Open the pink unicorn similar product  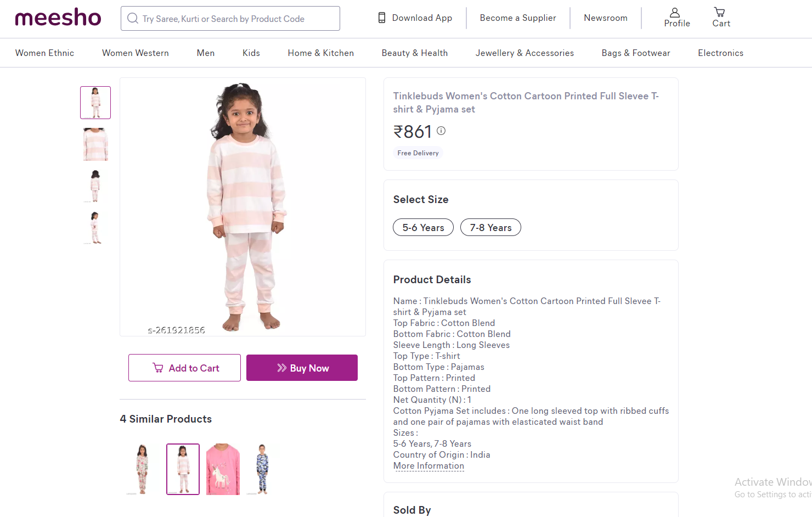point(223,469)
